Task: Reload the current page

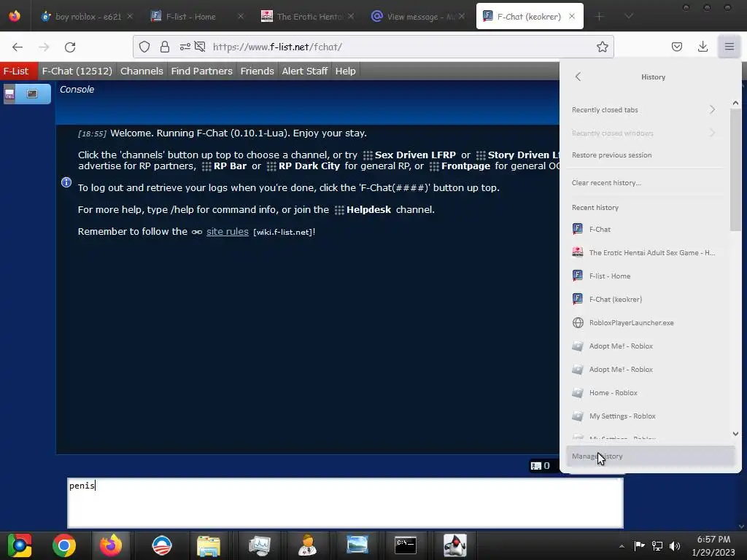Action: pyautogui.click(x=70, y=47)
